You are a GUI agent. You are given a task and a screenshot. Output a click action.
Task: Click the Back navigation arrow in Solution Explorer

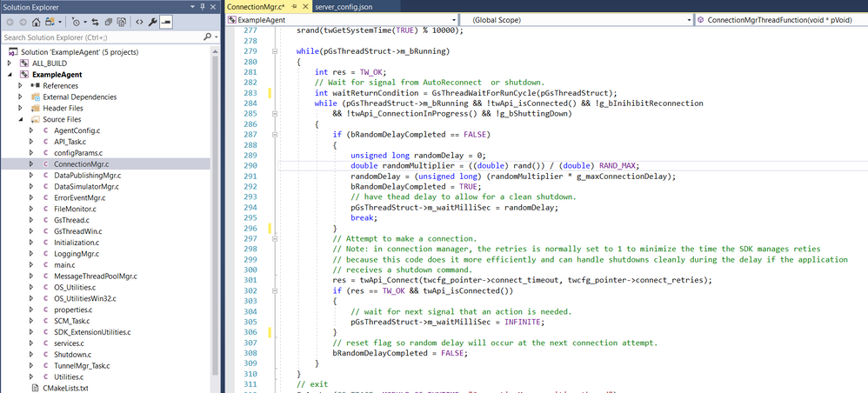click(10, 23)
